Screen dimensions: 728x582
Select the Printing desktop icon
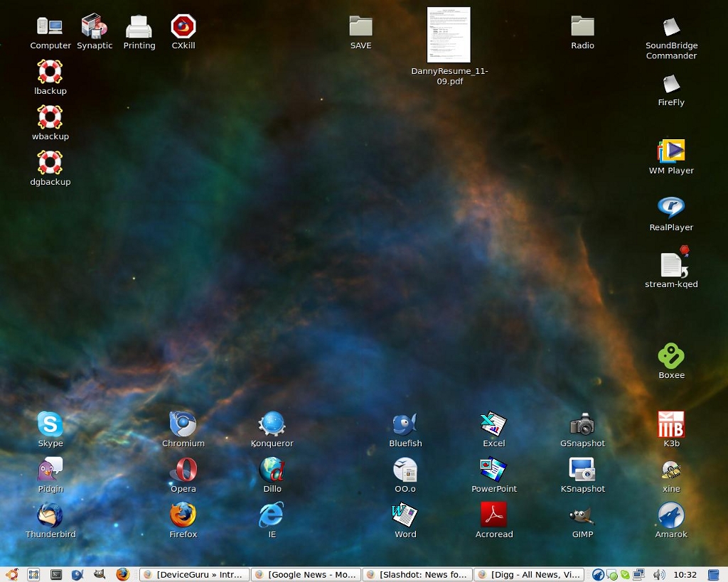pyautogui.click(x=139, y=26)
